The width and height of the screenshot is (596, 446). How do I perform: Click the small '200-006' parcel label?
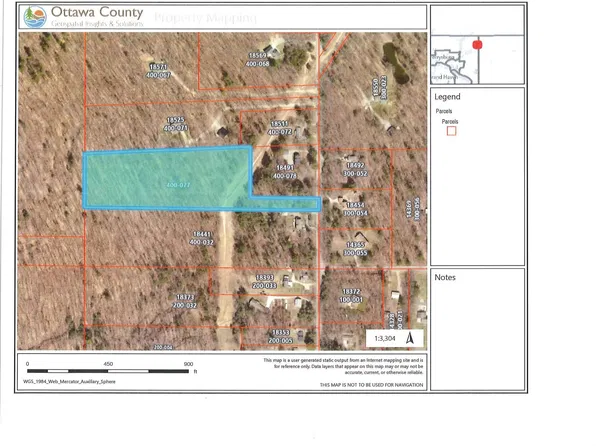(x=163, y=347)
